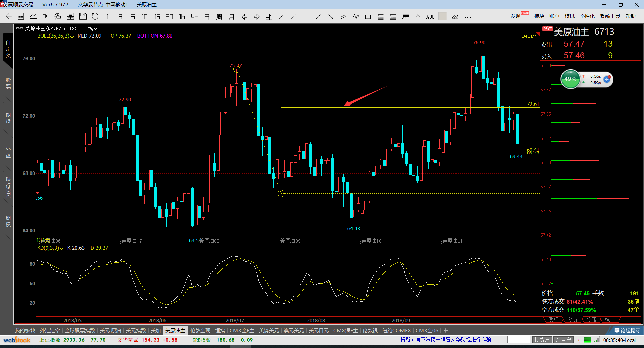Select the candlestick chart icon

(x=46, y=17)
